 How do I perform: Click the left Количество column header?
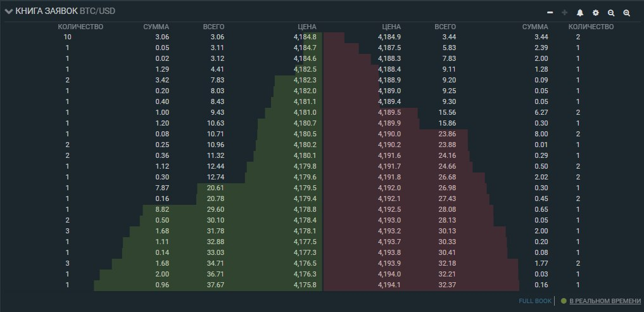tap(80, 27)
